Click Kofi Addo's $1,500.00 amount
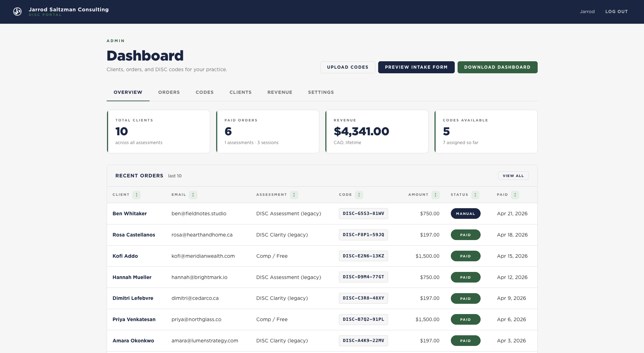 [427, 256]
